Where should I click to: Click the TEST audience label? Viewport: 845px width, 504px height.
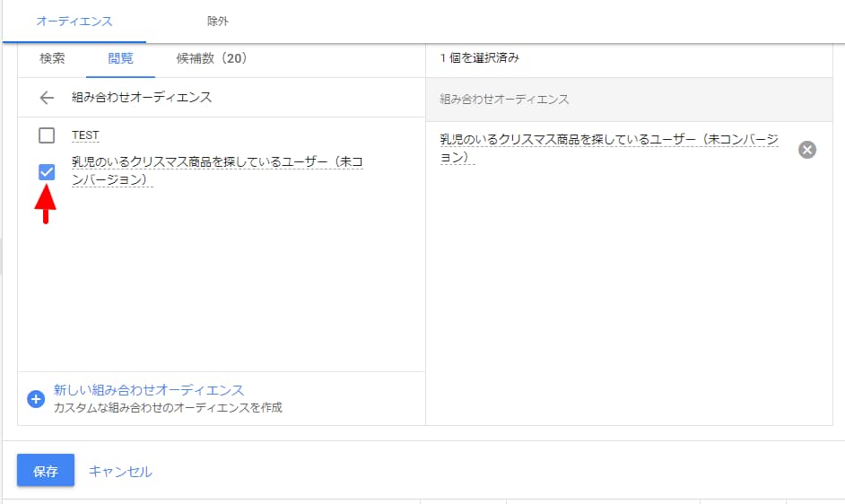coord(85,135)
